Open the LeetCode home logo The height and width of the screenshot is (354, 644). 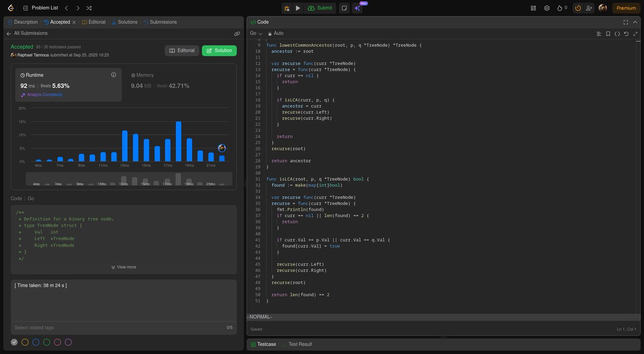click(11, 8)
